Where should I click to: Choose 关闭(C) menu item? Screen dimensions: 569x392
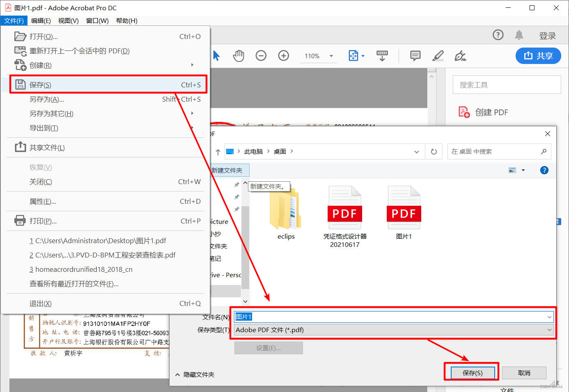106,181
